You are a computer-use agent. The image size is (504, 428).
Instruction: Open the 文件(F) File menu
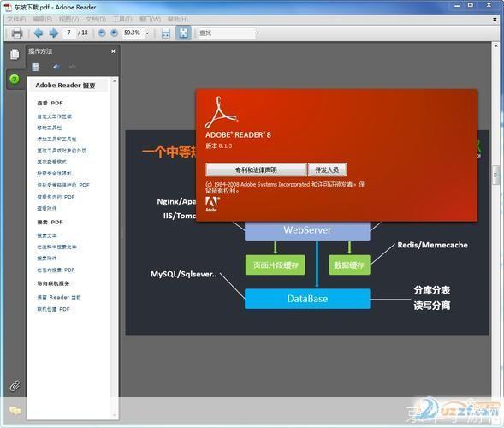coord(16,20)
